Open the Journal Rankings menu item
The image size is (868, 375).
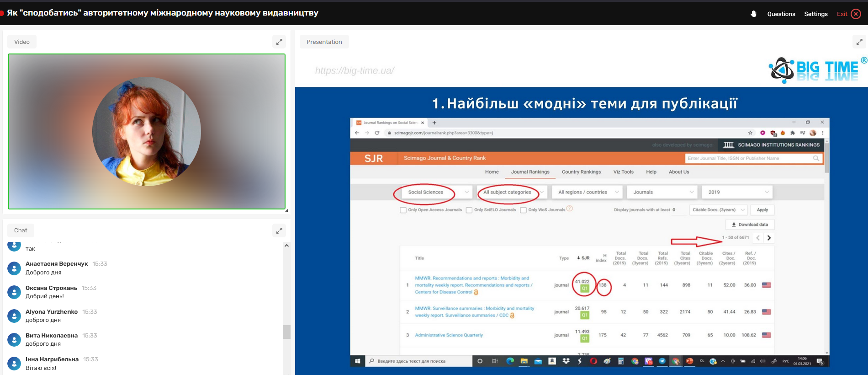tap(530, 172)
